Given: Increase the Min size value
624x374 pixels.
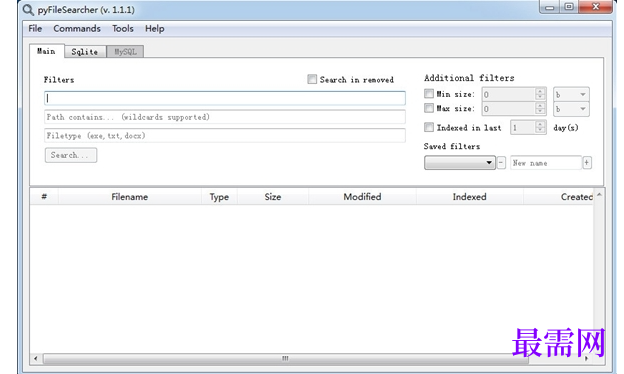Looking at the screenshot, I should coord(540,91).
